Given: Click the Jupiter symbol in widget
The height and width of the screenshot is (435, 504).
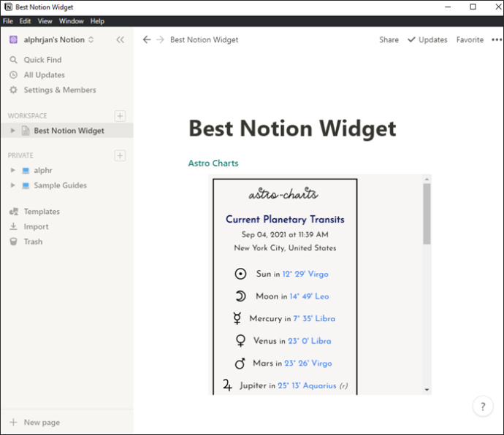Looking at the screenshot, I should [227, 385].
